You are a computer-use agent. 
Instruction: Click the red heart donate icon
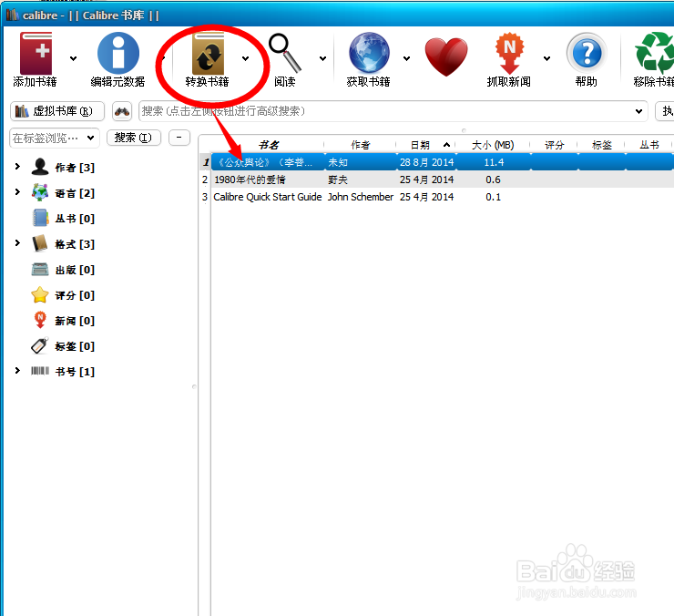(446, 56)
